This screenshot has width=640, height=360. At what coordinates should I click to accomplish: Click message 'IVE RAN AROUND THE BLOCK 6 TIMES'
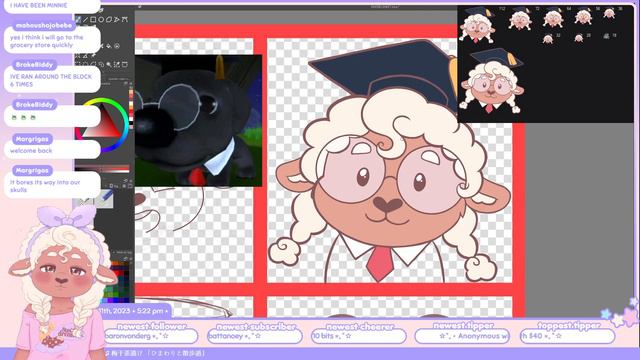[x=51, y=80]
